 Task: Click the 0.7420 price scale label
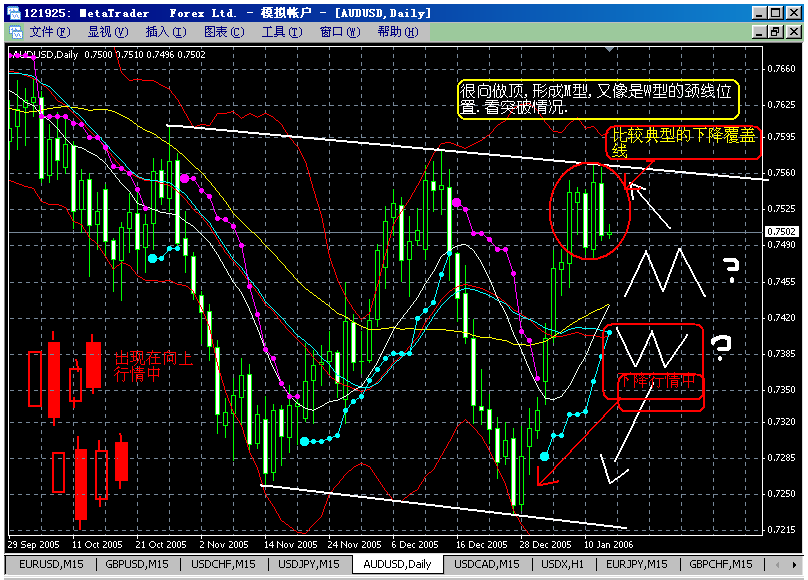click(781, 318)
